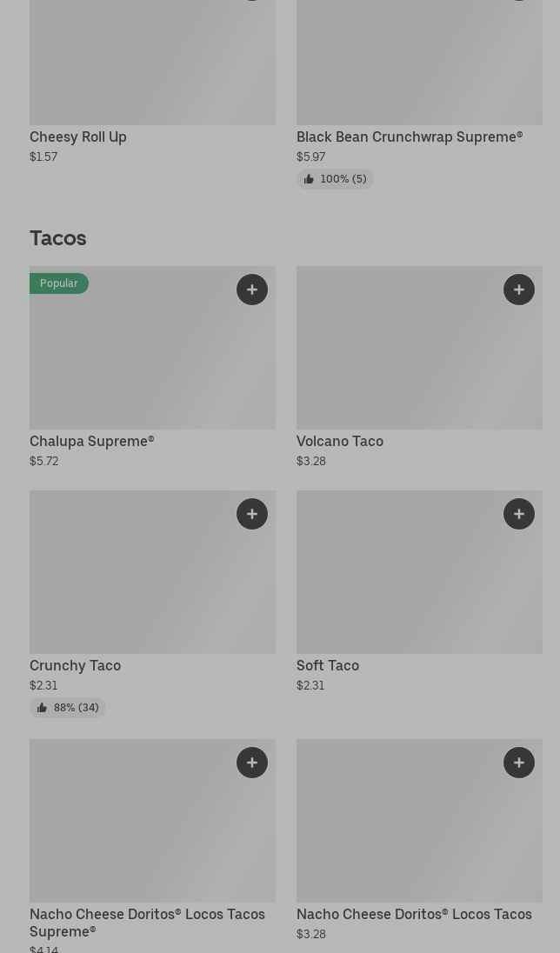
Task: Click Volcano Taco product image
Action: 419,348
